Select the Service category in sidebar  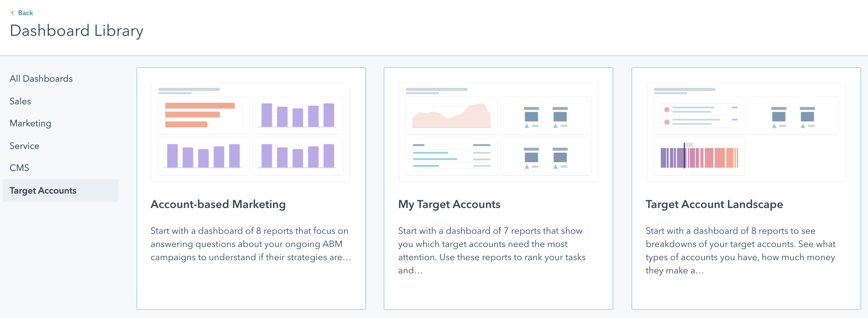pyautogui.click(x=25, y=146)
